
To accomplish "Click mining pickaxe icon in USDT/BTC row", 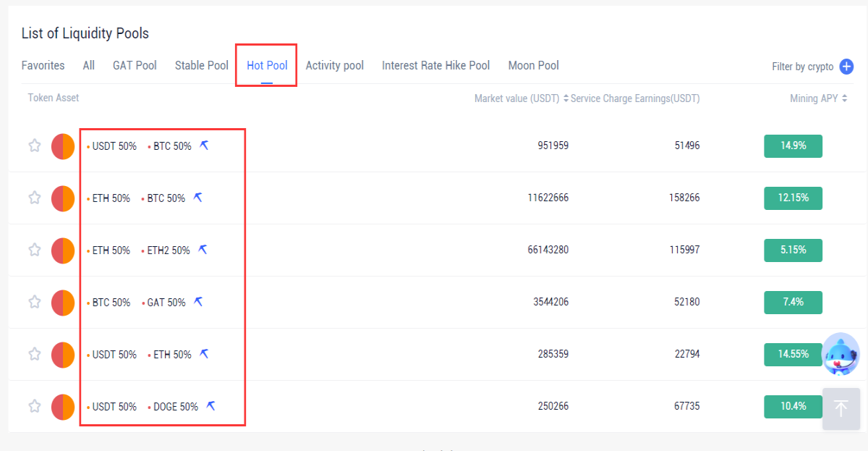I will (205, 146).
